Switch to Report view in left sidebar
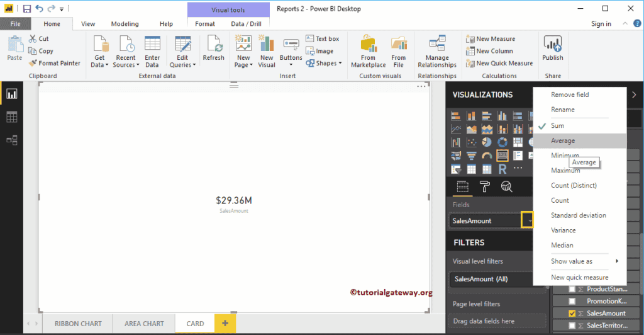The width and height of the screenshot is (644, 335). (11, 94)
